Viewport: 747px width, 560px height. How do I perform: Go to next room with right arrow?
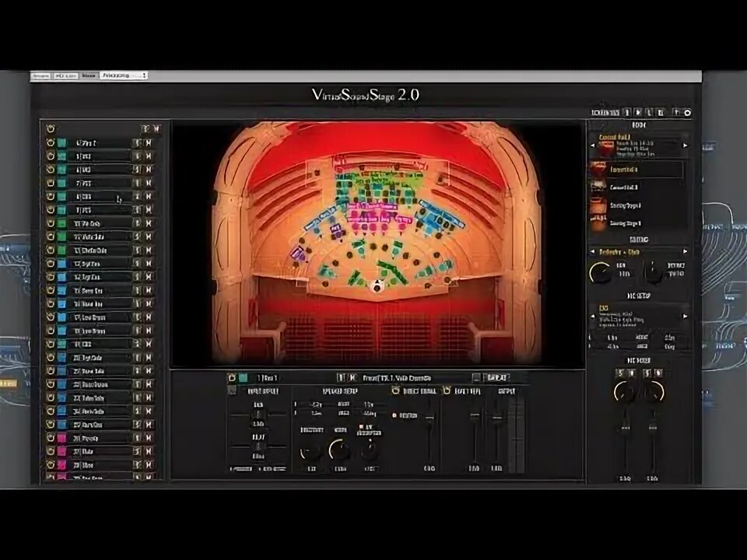tap(686, 145)
